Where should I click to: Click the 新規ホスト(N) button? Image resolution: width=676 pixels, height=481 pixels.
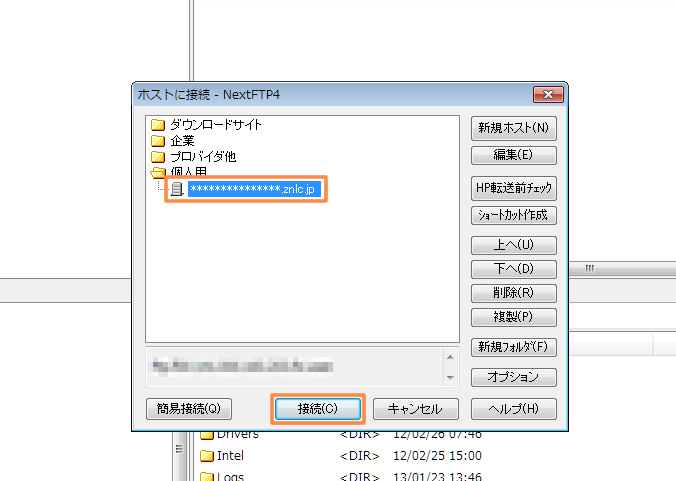point(513,128)
